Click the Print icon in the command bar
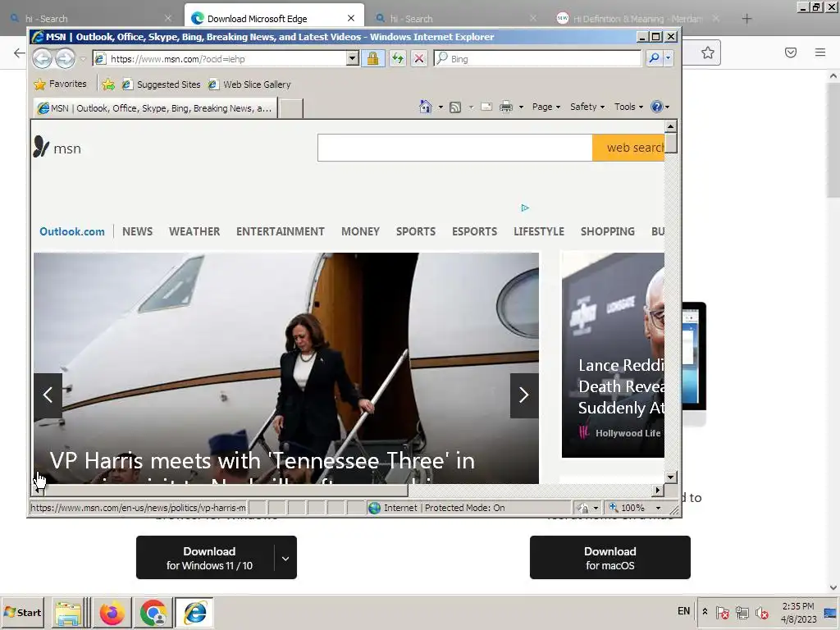Screen dimensions: 840x630 (505, 107)
